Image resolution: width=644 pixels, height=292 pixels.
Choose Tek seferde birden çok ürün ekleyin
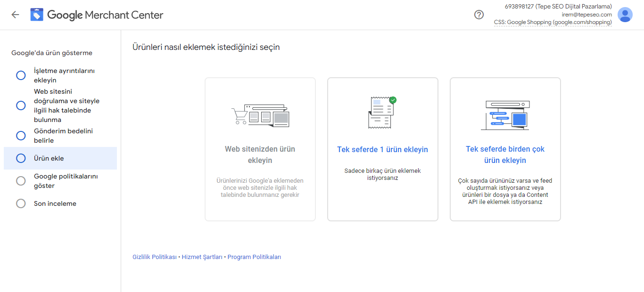[x=505, y=154]
